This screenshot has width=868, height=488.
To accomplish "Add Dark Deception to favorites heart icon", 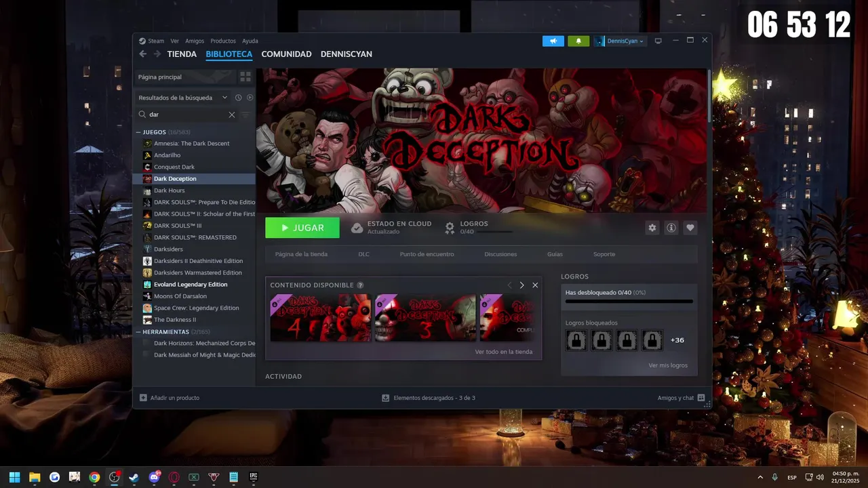I will pos(690,228).
